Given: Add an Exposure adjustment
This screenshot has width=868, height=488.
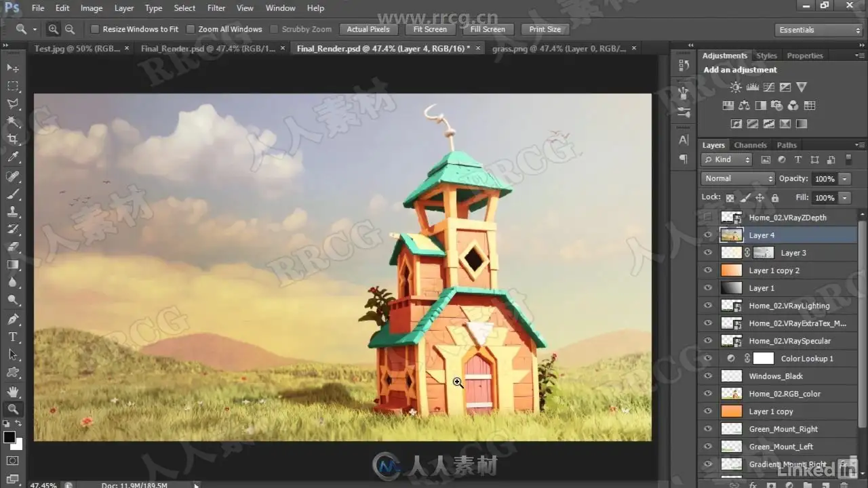Looking at the screenshot, I should tap(785, 87).
